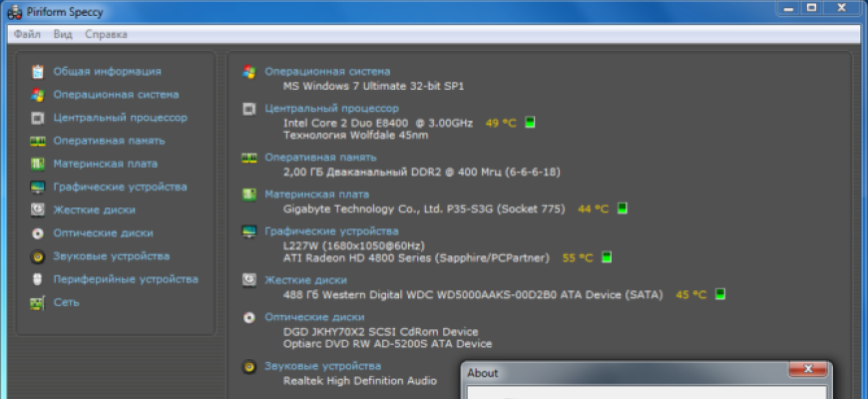Click the Оптические диски sidebar icon
The width and height of the screenshot is (868, 399).
pyautogui.click(x=37, y=233)
